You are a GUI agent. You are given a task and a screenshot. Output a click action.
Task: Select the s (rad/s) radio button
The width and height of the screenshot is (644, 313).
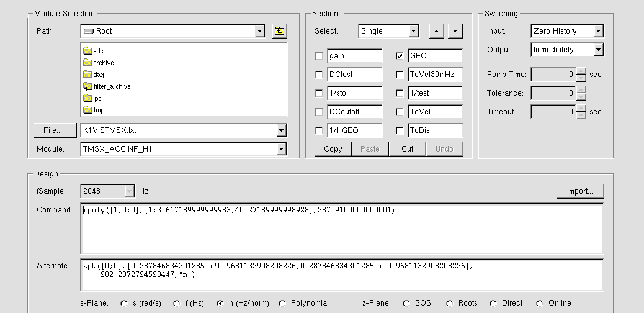[x=123, y=303]
